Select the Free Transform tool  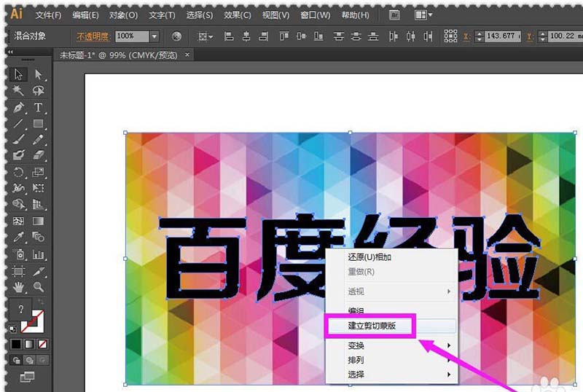click(39, 188)
